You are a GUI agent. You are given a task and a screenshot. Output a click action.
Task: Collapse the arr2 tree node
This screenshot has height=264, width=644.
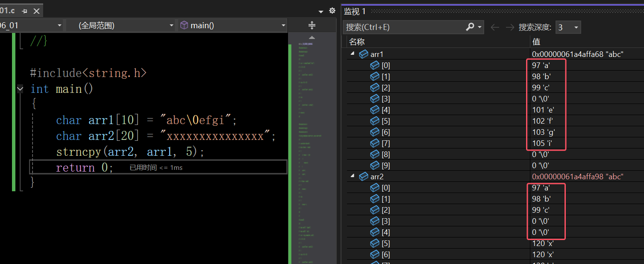tap(353, 176)
